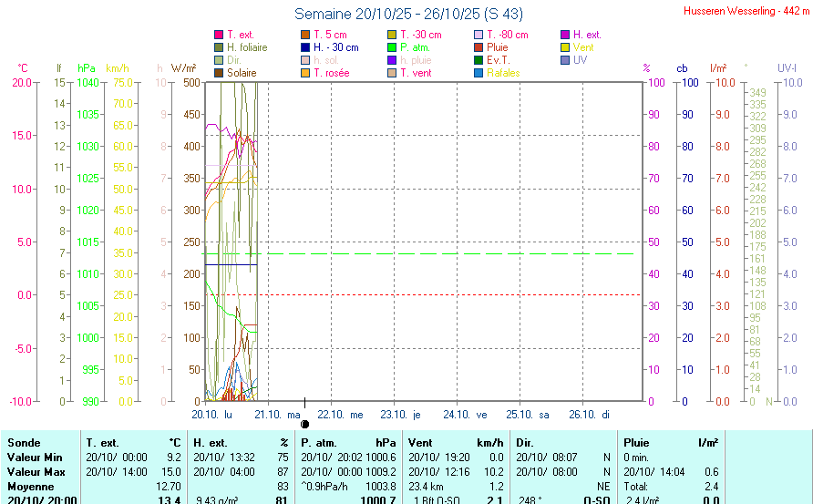Click the Solaire legend icon

click(x=218, y=73)
